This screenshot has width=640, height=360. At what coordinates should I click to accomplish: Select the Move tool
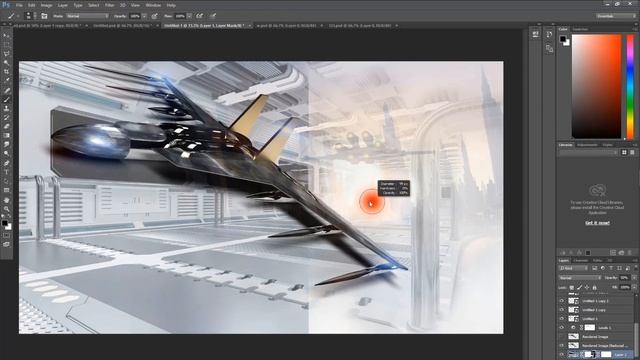(6, 36)
